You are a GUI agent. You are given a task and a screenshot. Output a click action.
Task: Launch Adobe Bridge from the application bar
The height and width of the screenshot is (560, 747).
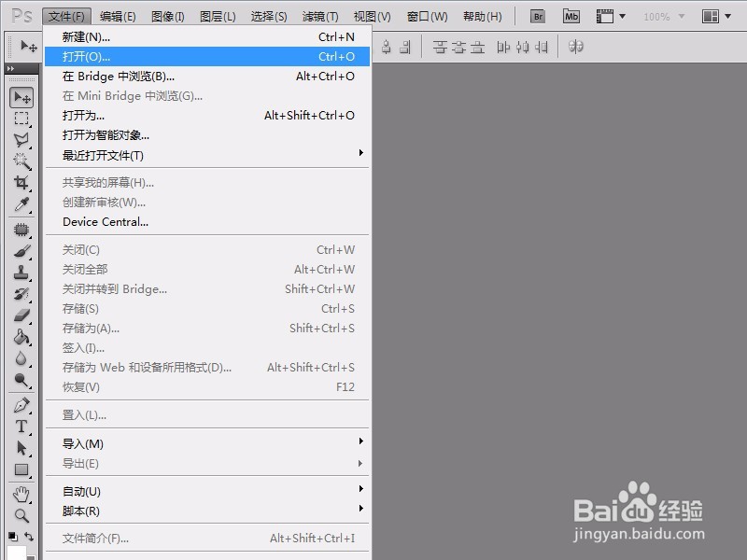[538, 16]
